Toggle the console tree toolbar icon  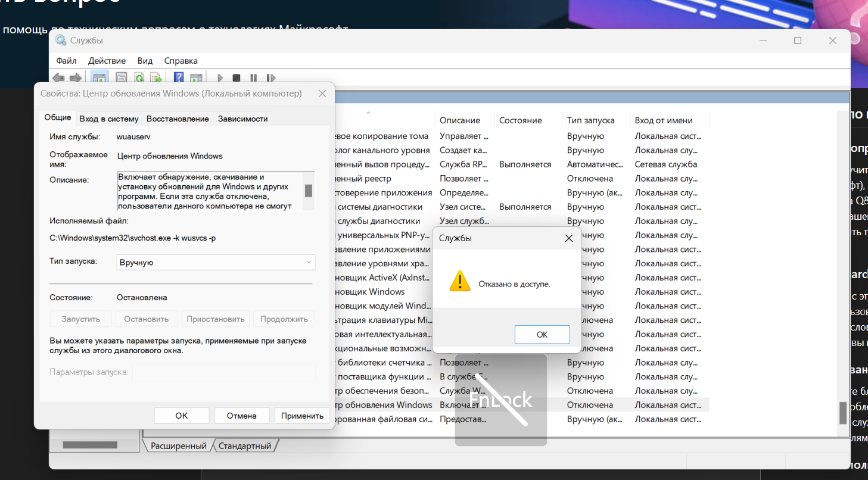(99, 78)
